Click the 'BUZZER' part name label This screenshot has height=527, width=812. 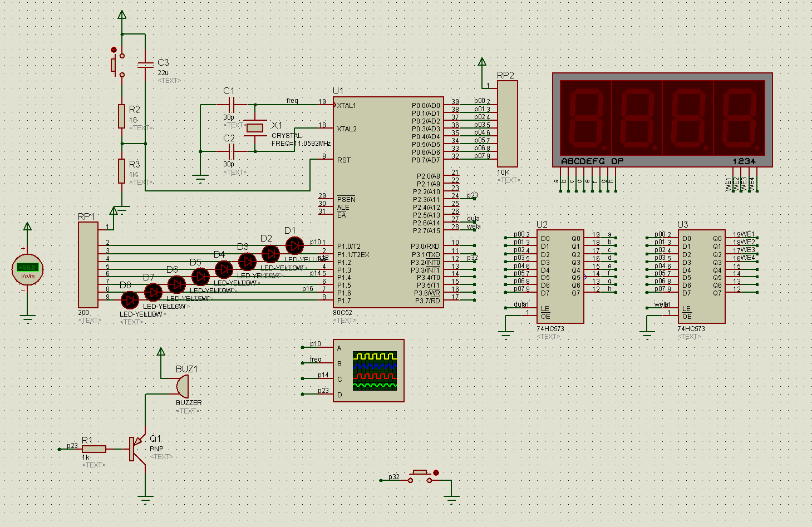pyautogui.click(x=189, y=403)
